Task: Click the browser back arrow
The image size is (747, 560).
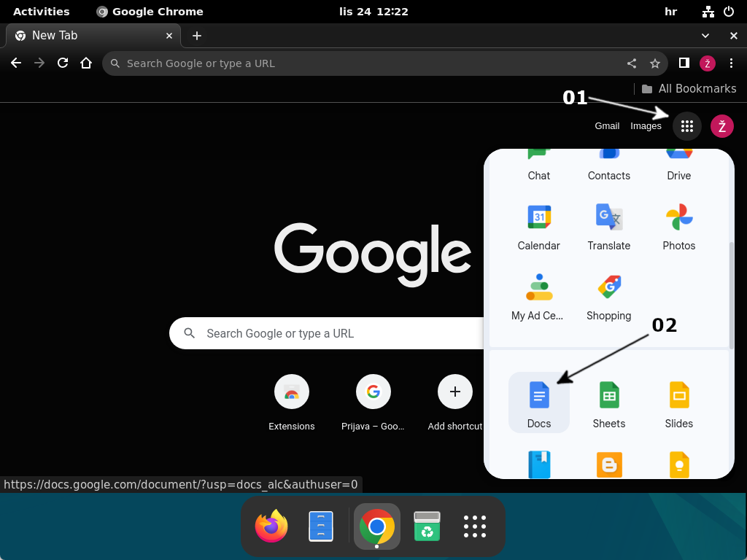Action: (16, 63)
